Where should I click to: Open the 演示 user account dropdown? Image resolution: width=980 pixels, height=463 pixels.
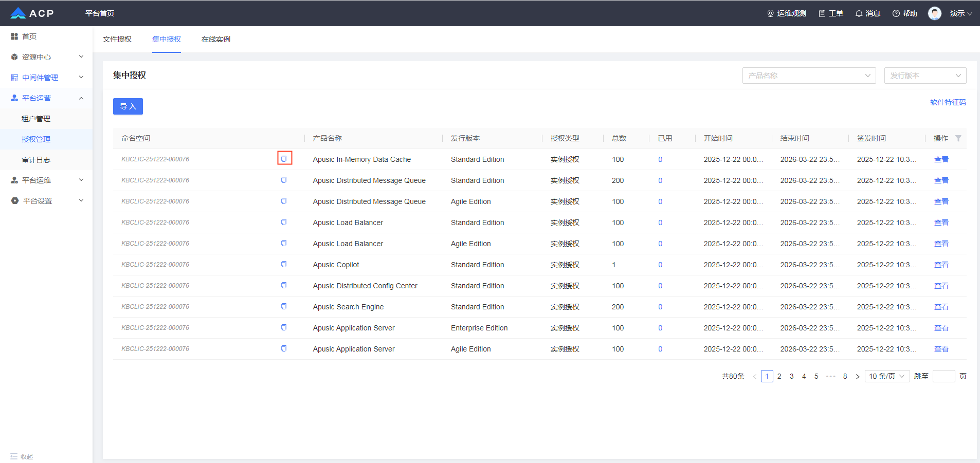[960, 13]
